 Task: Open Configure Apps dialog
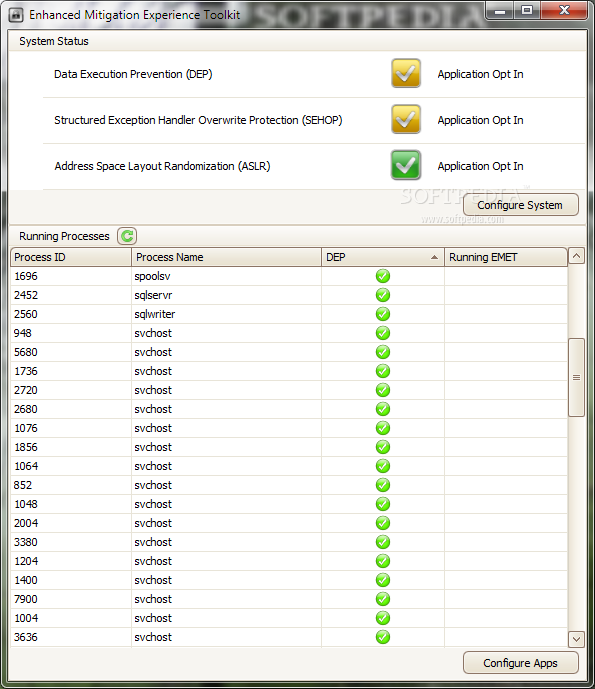pos(521,663)
